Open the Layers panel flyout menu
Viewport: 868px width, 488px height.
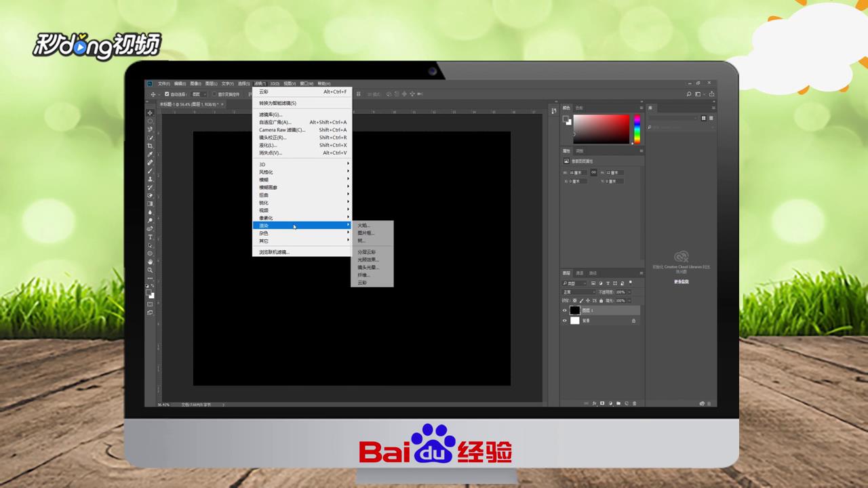(x=641, y=273)
